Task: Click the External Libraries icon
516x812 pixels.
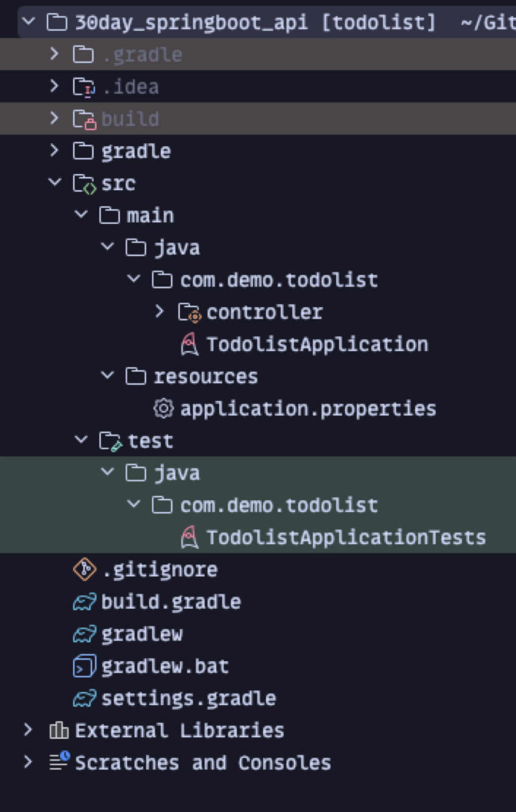Action: [59, 730]
